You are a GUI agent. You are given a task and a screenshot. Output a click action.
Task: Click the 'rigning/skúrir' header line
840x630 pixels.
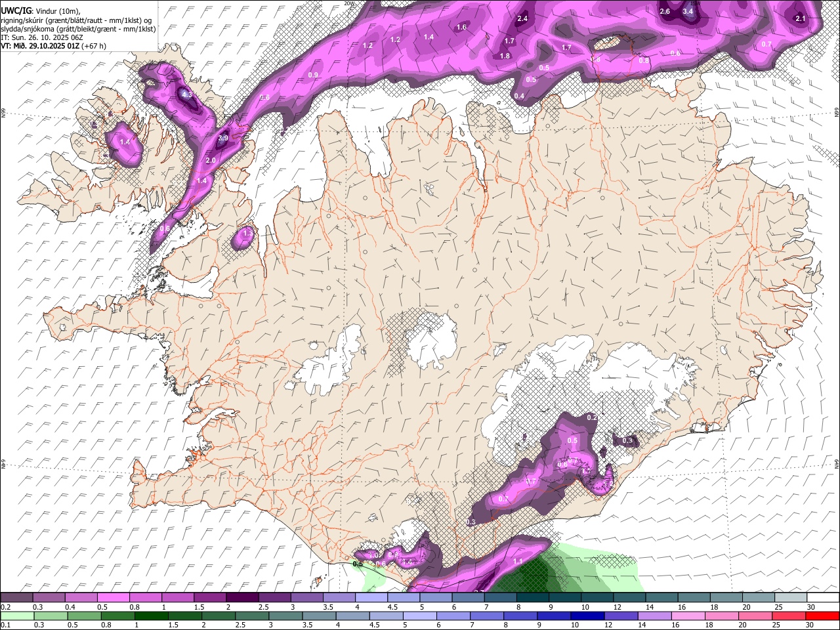click(x=76, y=20)
